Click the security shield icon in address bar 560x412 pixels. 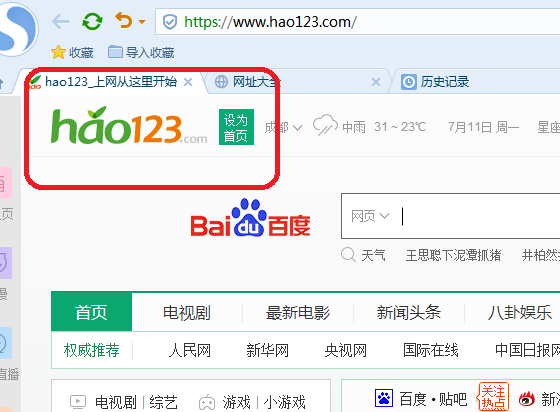tap(170, 22)
